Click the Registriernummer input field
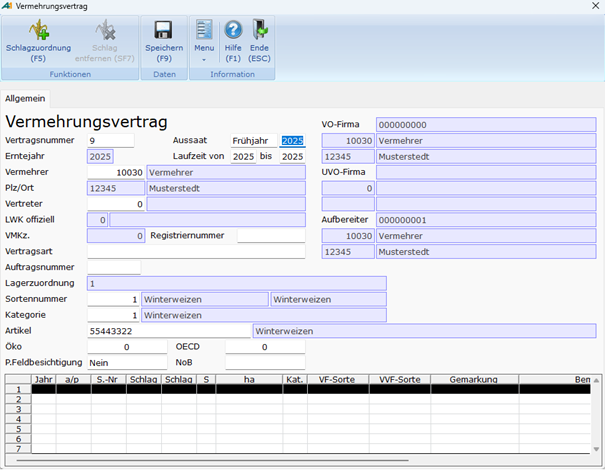The height and width of the screenshot is (471, 605). pyautogui.click(x=271, y=236)
